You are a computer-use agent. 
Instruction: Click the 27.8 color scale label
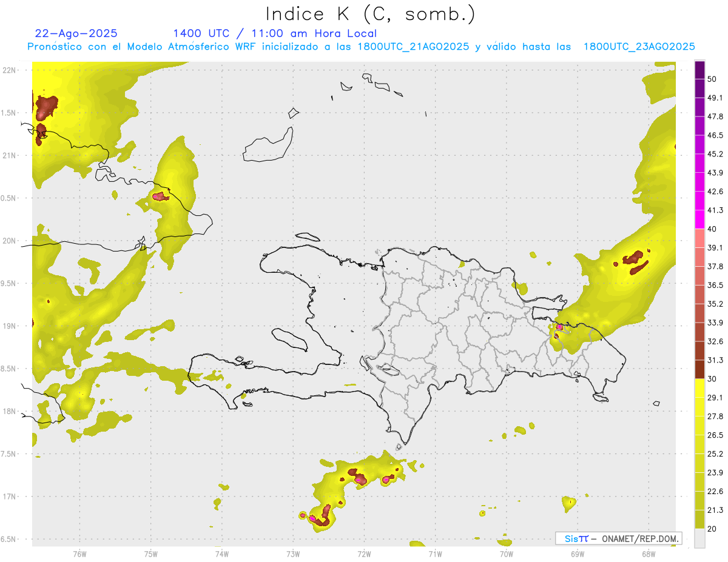[715, 416]
